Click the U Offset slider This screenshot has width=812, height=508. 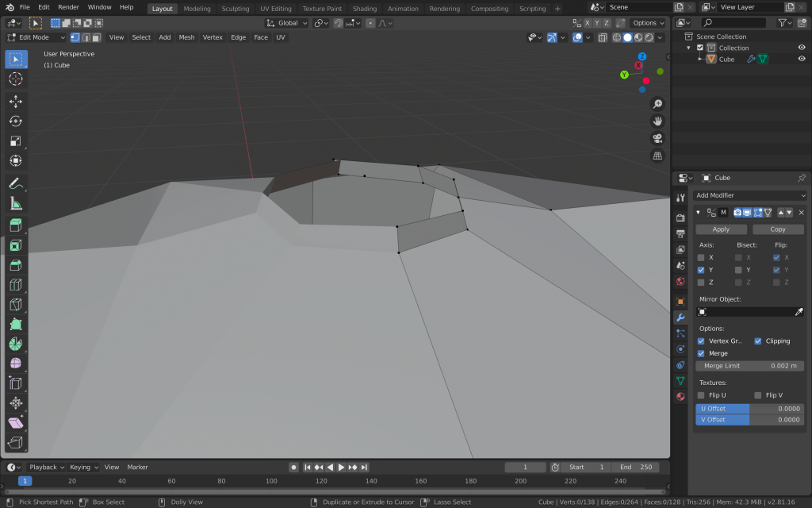(x=750, y=408)
